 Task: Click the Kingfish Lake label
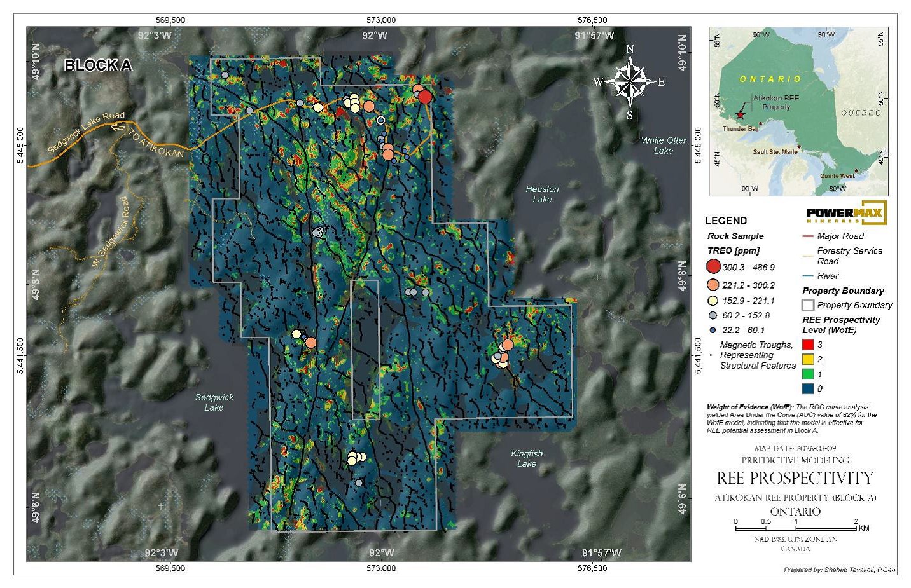527,458
